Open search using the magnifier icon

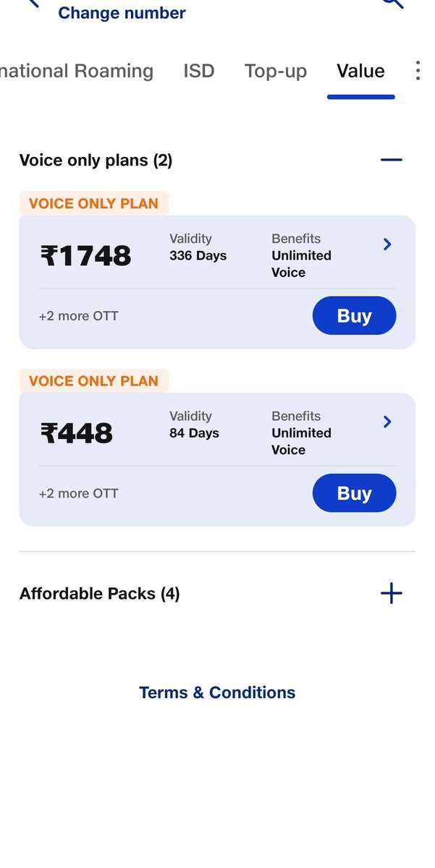pos(392,4)
